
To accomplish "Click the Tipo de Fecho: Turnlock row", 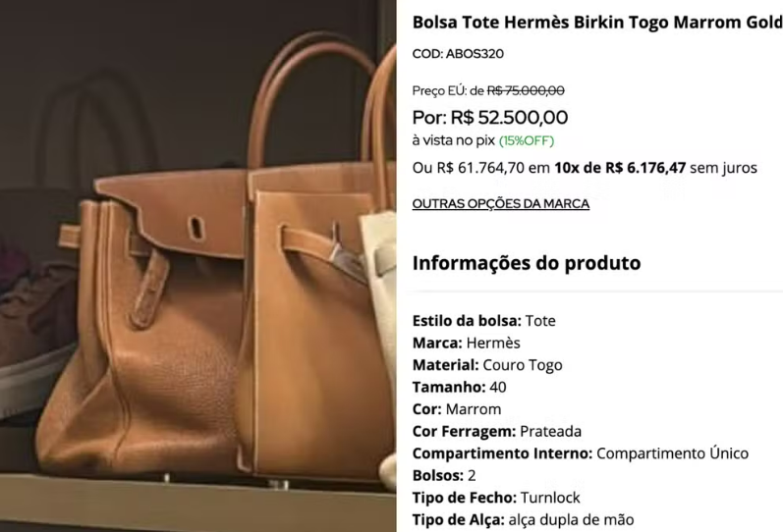I will coord(496,498).
